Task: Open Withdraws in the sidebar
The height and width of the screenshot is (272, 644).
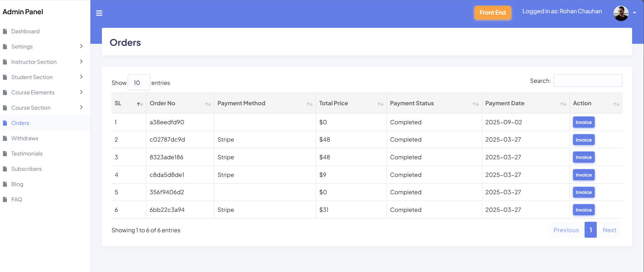Action: pyautogui.click(x=25, y=138)
